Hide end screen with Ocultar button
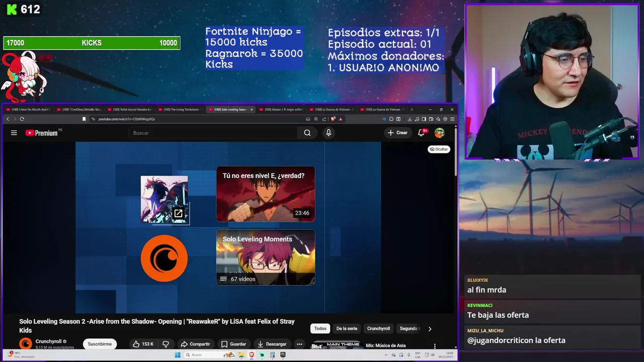Viewport: 644px width, 362px height. pos(439,149)
